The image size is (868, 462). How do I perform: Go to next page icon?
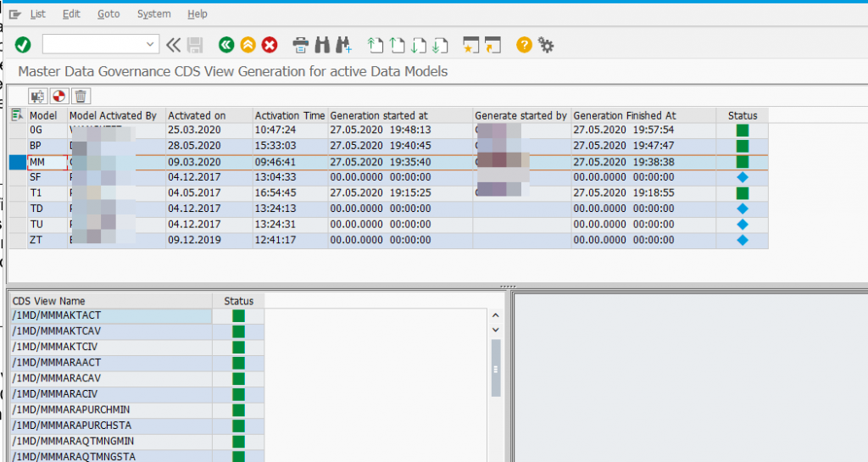[419, 45]
